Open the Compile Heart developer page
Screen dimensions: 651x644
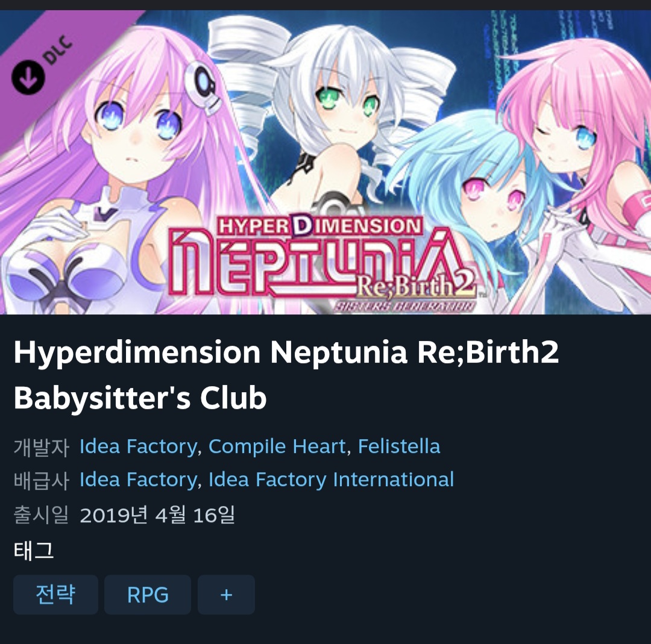point(277,446)
